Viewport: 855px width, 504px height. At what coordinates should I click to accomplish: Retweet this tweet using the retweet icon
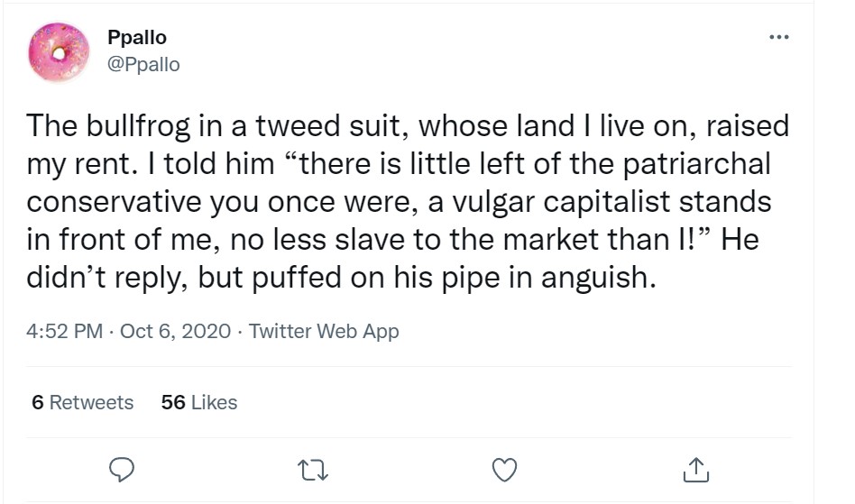314,469
